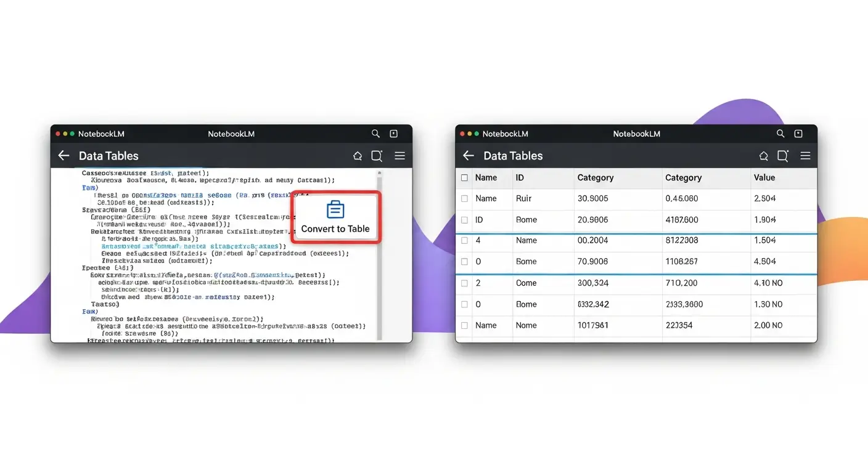
Task: Click the back arrow in the right window
Action: coord(469,156)
